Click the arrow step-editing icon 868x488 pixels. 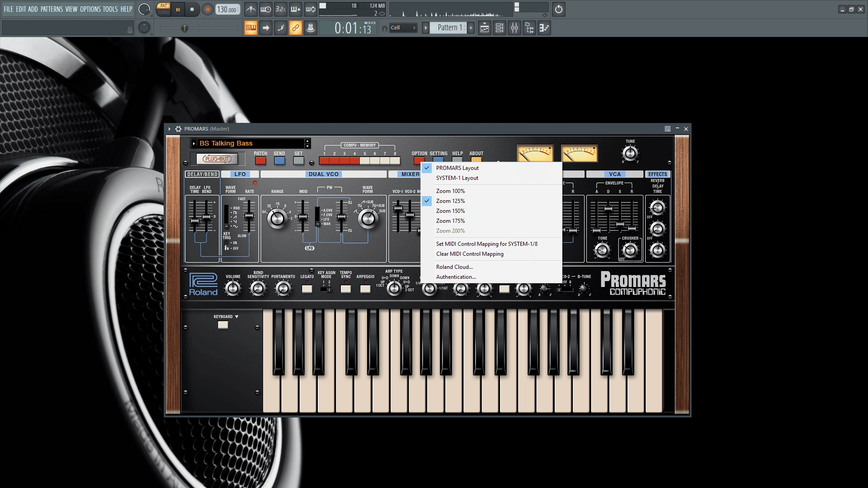pos(266,28)
